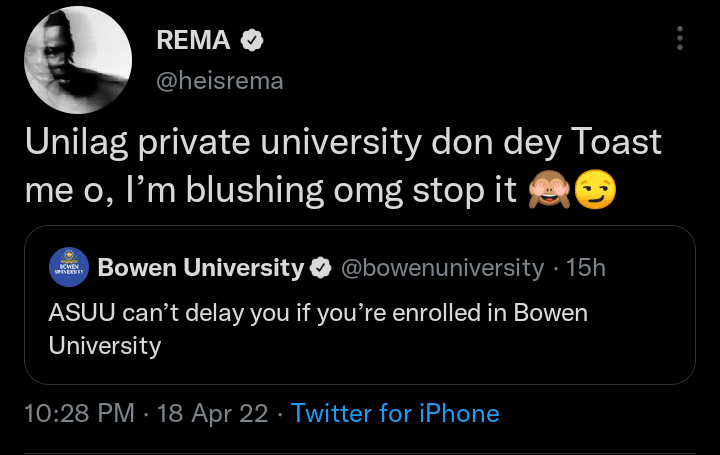
Task: Click Bowen University's verified badge
Action: pyautogui.click(x=321, y=268)
